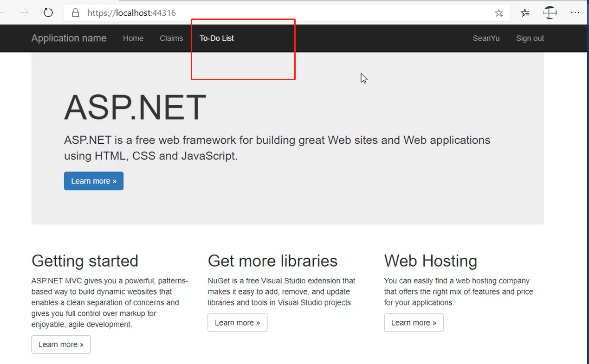Screen dimensions: 589x364
Task: Click the Application name brand link
Action: [x=69, y=38]
